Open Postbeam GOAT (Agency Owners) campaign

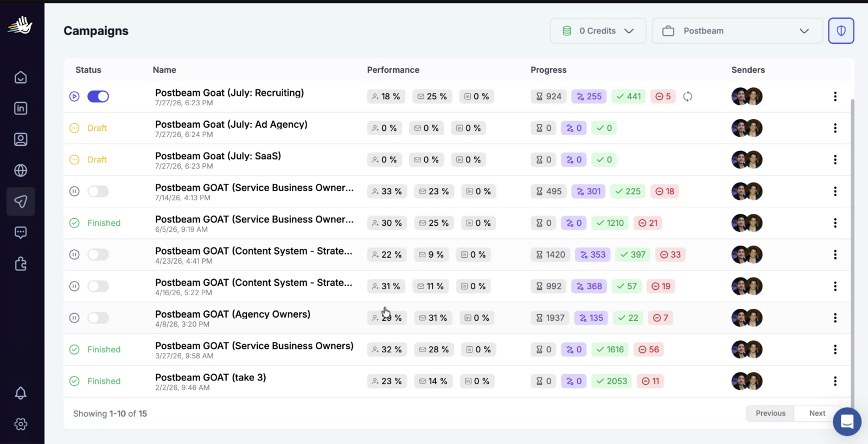pyautogui.click(x=233, y=314)
